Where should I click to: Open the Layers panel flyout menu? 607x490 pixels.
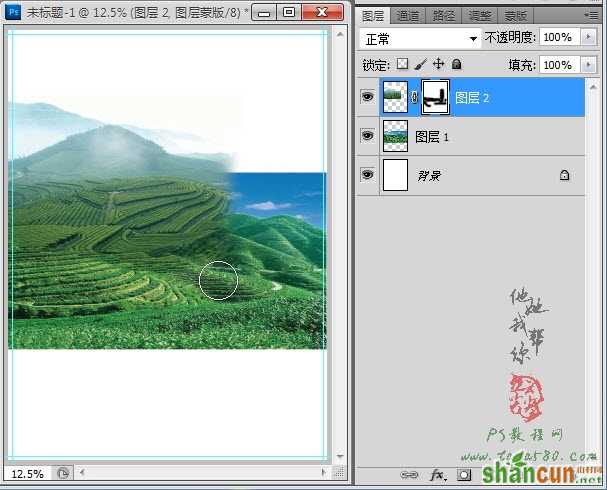pos(591,15)
